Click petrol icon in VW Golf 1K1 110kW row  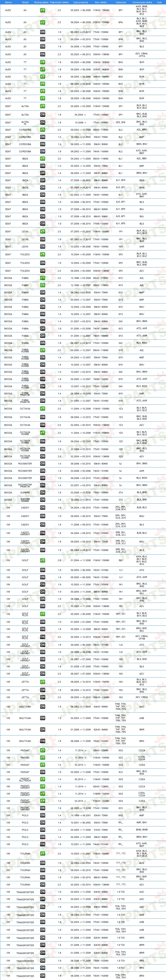(42, 560)
